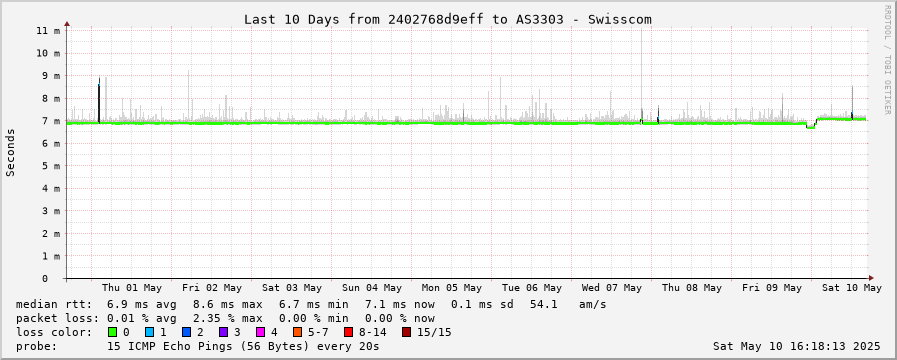Click the Wed 07 May axis label
This screenshot has height=360, width=897.
click(612, 288)
